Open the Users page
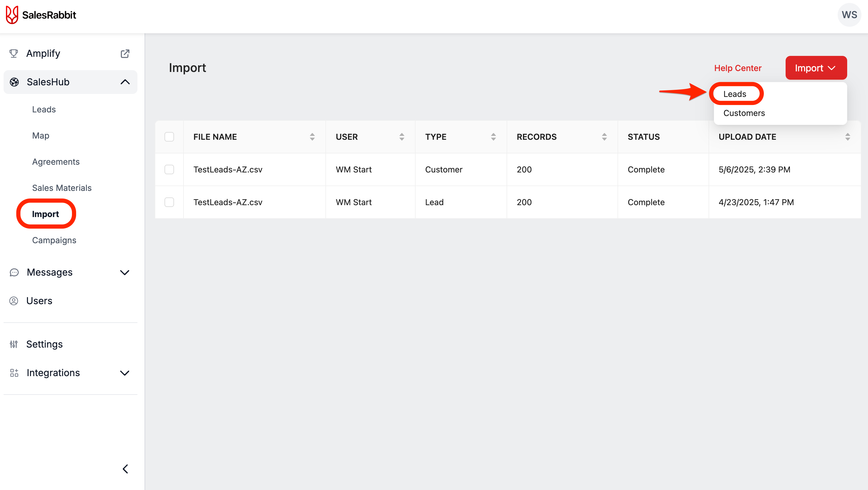The height and width of the screenshot is (490, 868). [39, 301]
